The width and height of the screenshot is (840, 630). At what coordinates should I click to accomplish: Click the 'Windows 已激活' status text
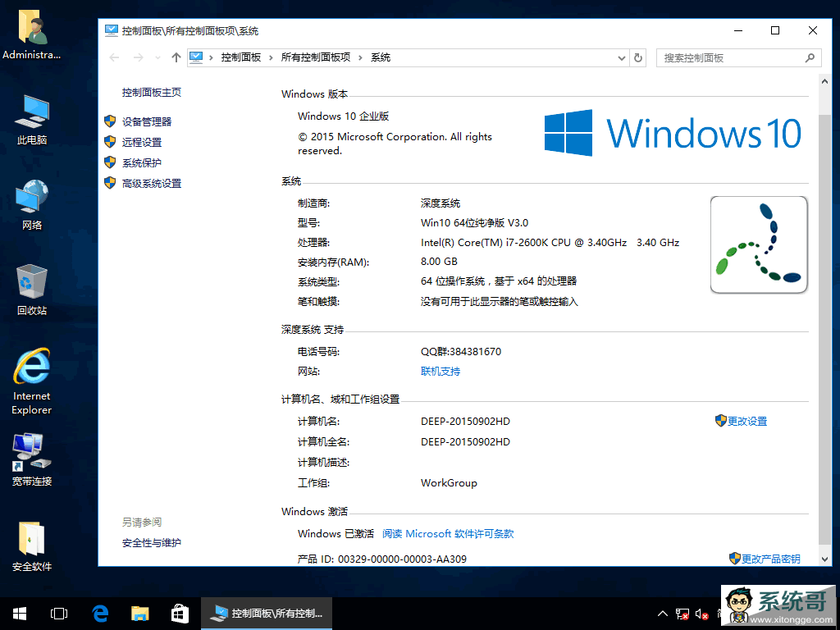pyautogui.click(x=336, y=533)
